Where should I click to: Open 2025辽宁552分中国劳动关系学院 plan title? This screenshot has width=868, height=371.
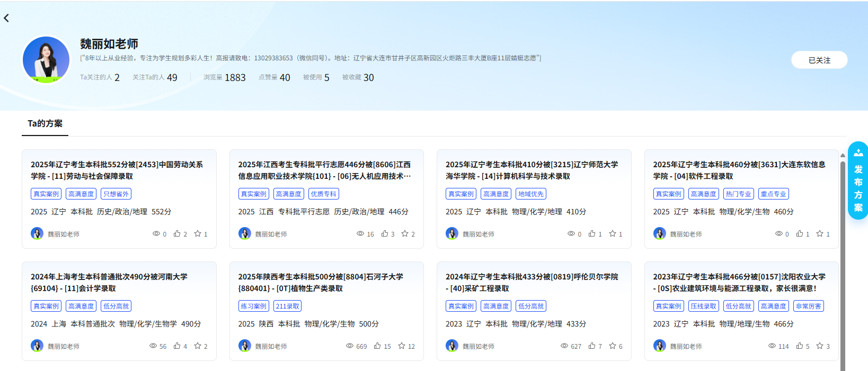click(x=117, y=170)
